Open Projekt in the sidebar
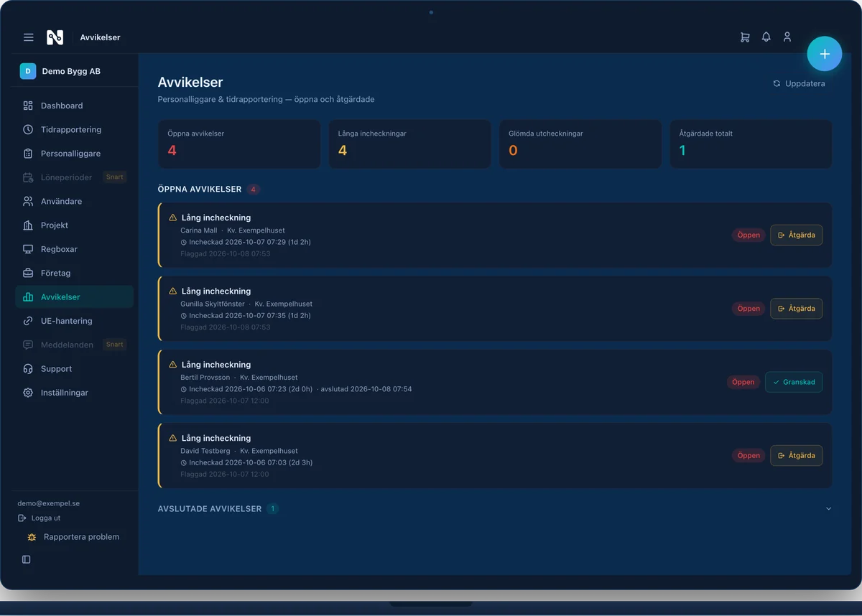 point(74,225)
